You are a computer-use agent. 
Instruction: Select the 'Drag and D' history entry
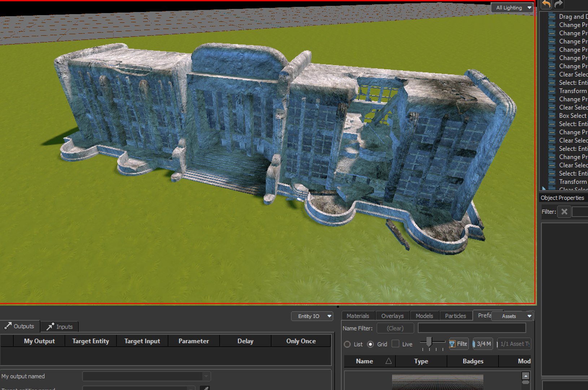[x=573, y=17]
